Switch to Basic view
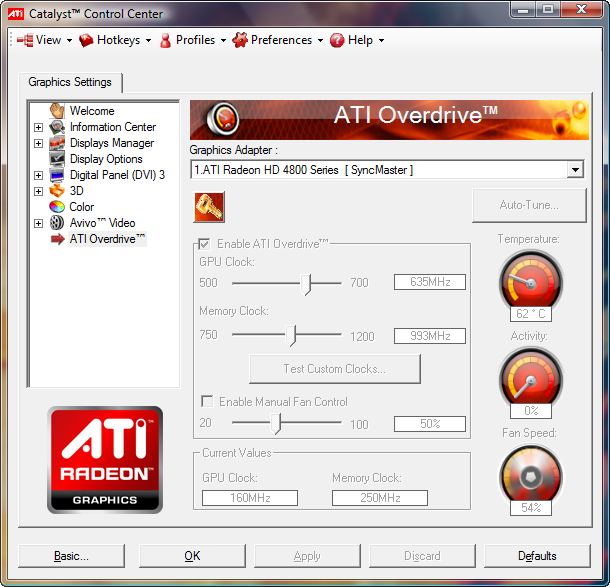This screenshot has width=610, height=587. [x=71, y=556]
